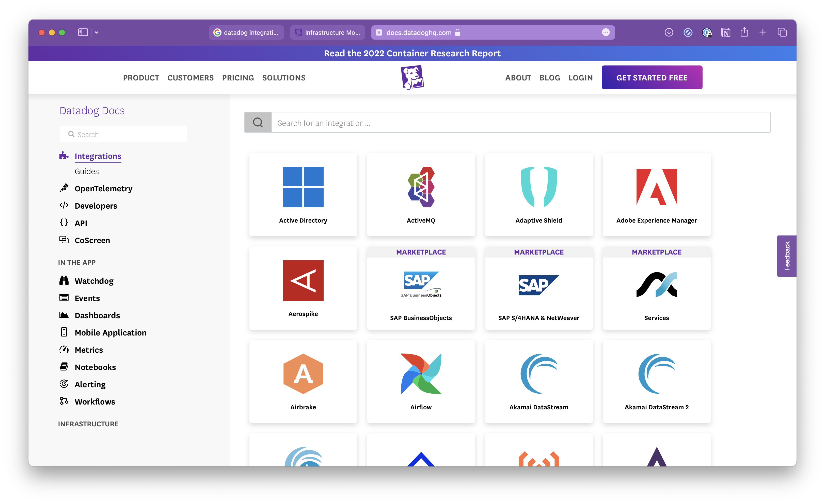Expand the tab group dropdown chevron
The image size is (825, 504).
click(x=97, y=32)
